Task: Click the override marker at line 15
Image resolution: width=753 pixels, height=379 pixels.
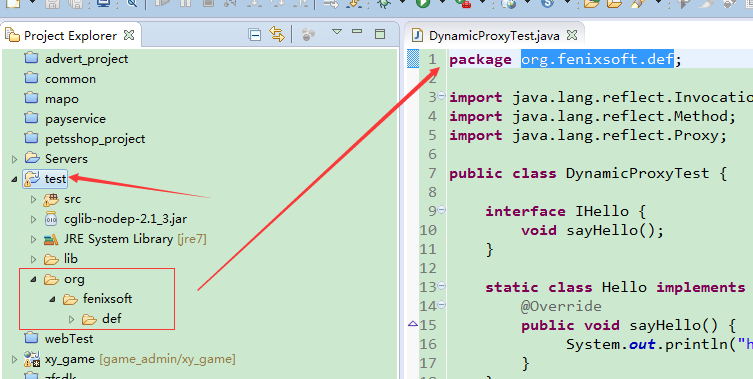Action: point(413,324)
